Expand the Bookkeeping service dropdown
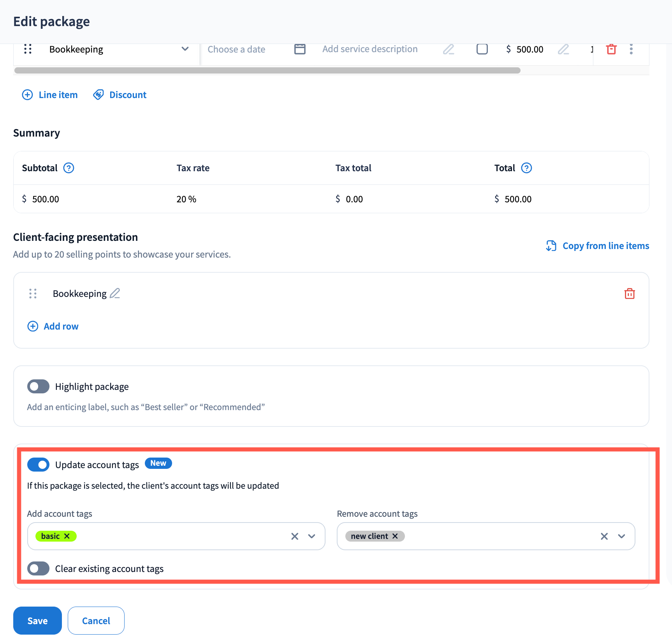Screen dimensions: 672x642 click(x=185, y=49)
